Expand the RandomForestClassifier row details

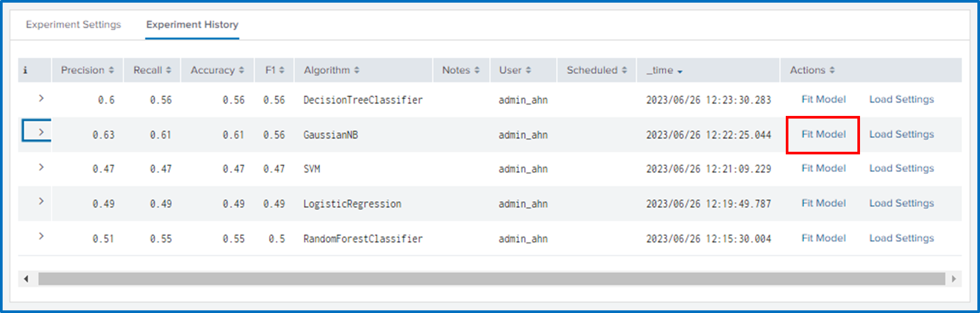(x=41, y=236)
